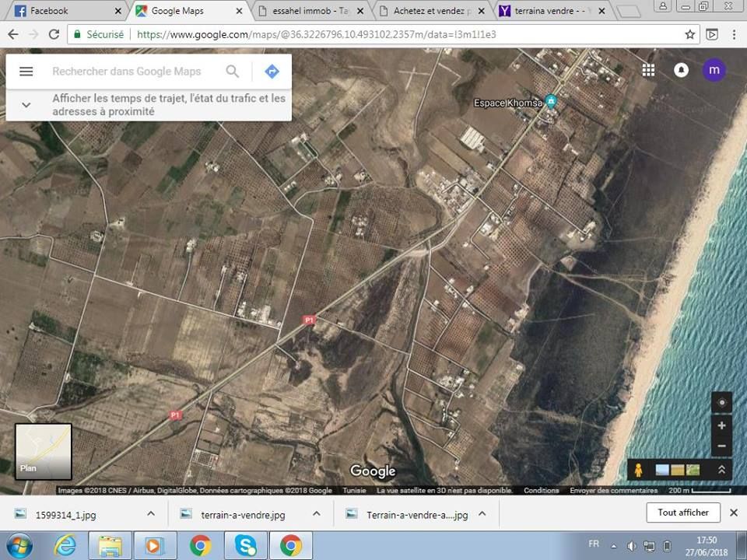
Task: Zoom out on the map
Action: pyautogui.click(x=721, y=446)
